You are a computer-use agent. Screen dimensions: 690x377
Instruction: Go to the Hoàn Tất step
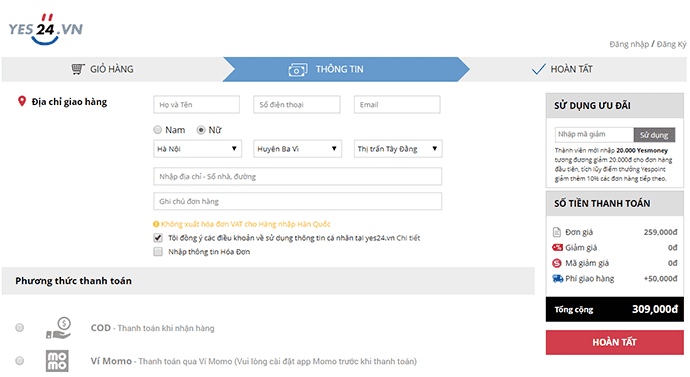tap(572, 69)
